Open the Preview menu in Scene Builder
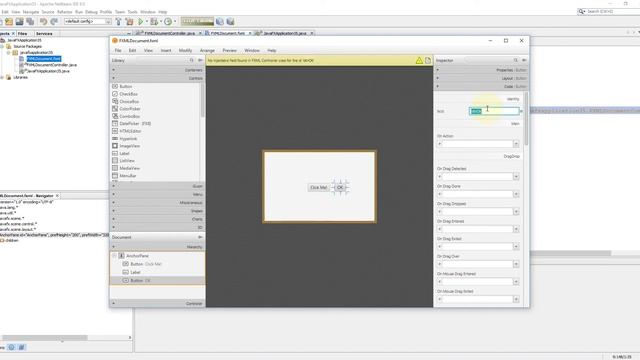 (x=229, y=51)
